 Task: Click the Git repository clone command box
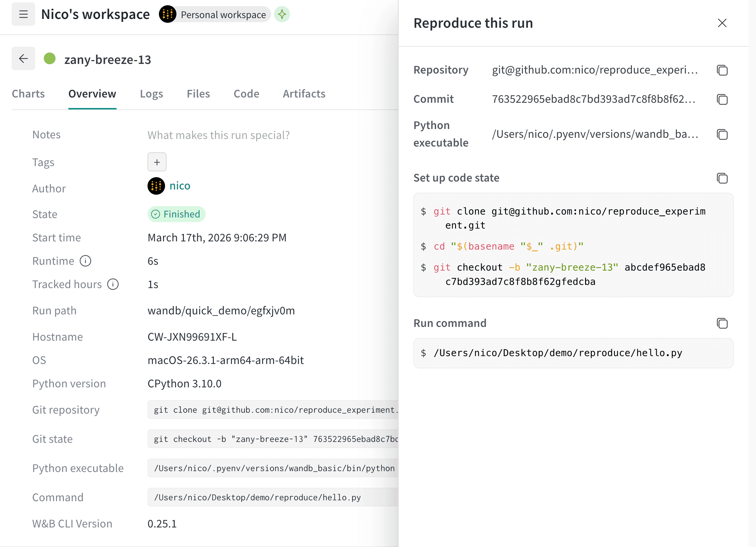click(x=273, y=410)
